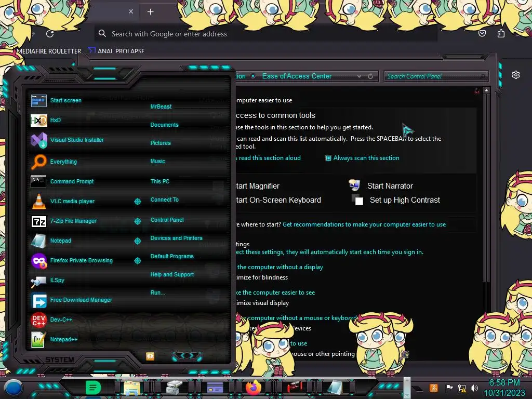Close the current Firefox tab
Image resolution: width=532 pixels, height=399 pixels.
coord(130,11)
